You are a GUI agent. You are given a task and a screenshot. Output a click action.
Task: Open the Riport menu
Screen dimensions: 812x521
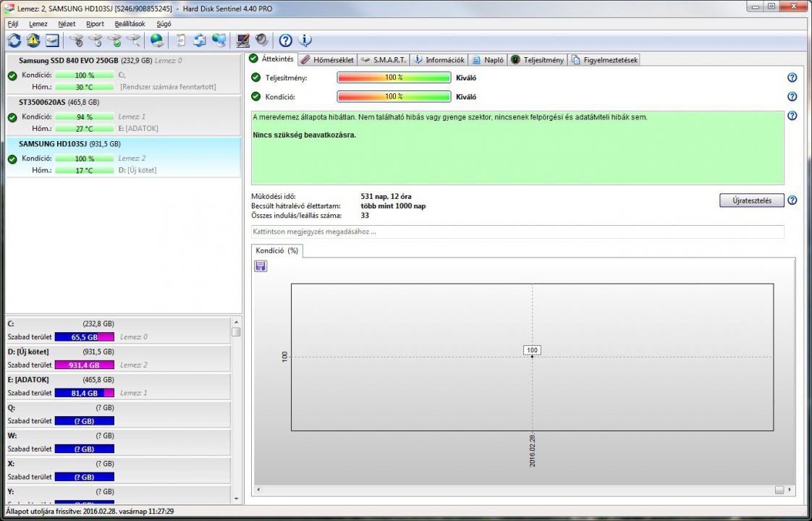point(95,24)
